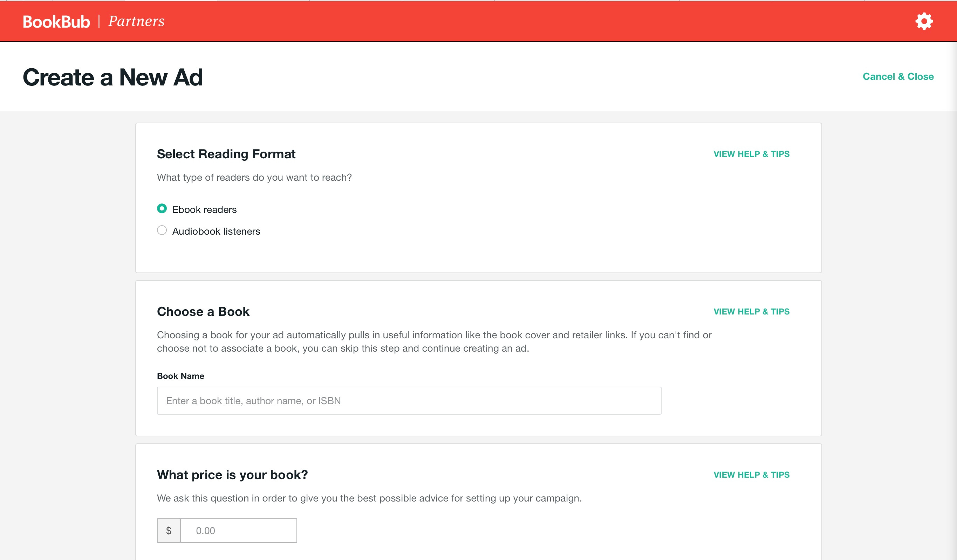This screenshot has height=560, width=957.
Task: Focus the Book Name search field
Action: (409, 401)
